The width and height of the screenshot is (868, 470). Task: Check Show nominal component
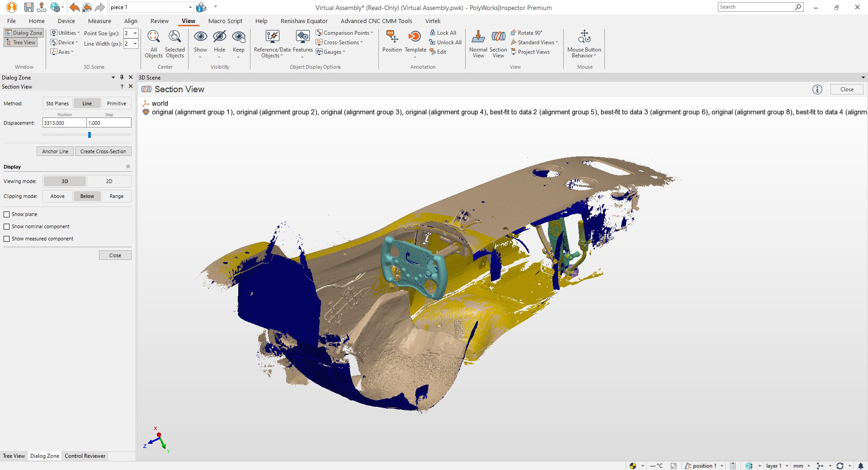coord(7,226)
